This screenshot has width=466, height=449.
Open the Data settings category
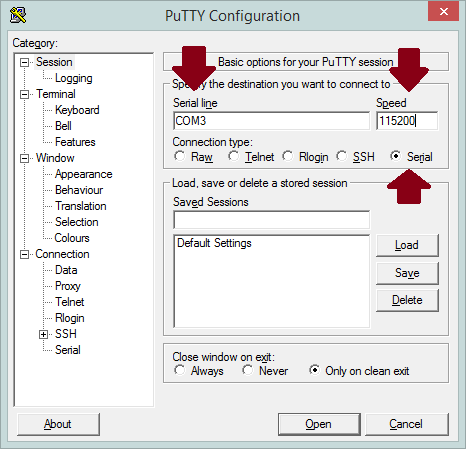(66, 270)
